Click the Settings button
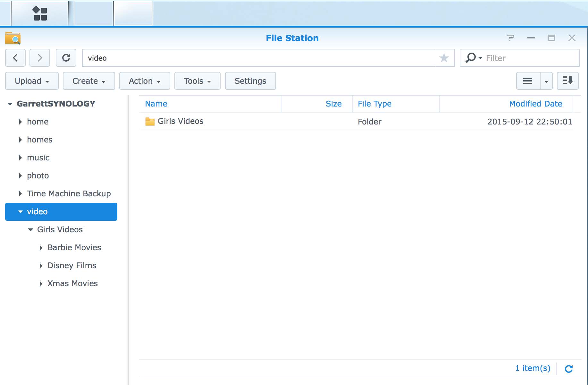 [x=250, y=81]
